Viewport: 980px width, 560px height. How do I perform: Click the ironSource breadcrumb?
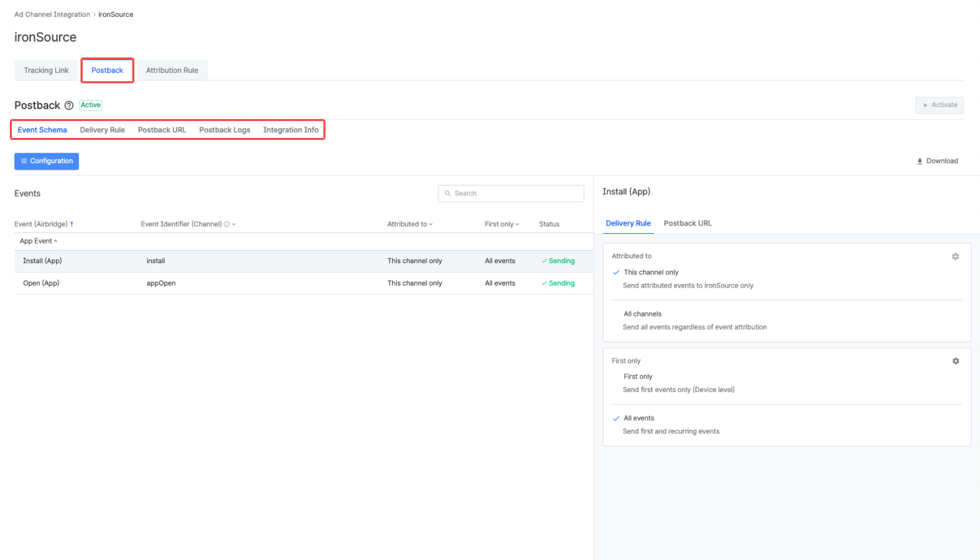115,15
